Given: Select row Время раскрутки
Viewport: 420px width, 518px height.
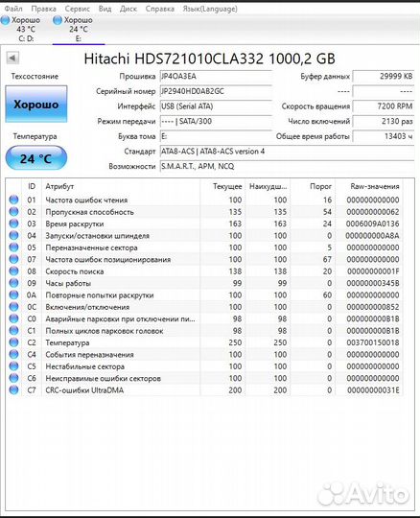Looking at the screenshot, I should [204, 224].
